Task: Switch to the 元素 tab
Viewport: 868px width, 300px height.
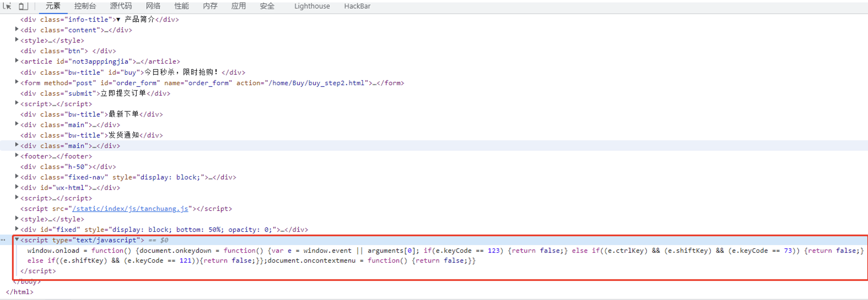Action: point(53,6)
